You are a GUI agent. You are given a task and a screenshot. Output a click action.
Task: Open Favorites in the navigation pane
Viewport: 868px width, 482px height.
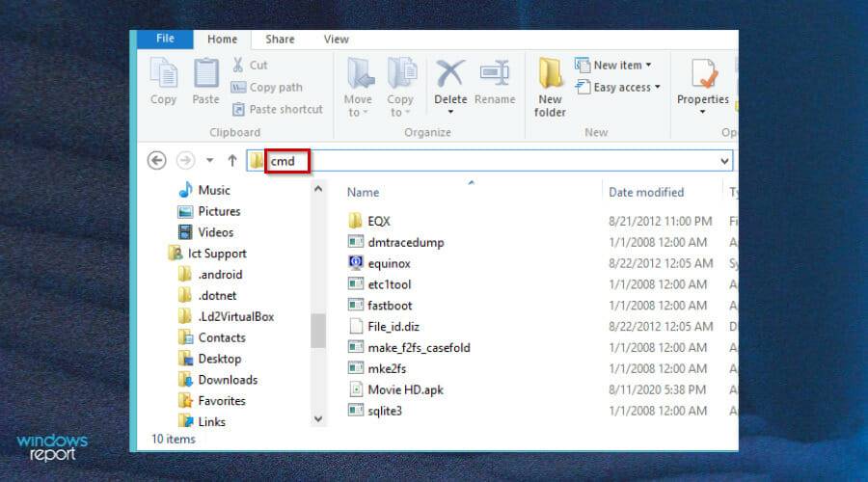[x=212, y=401]
